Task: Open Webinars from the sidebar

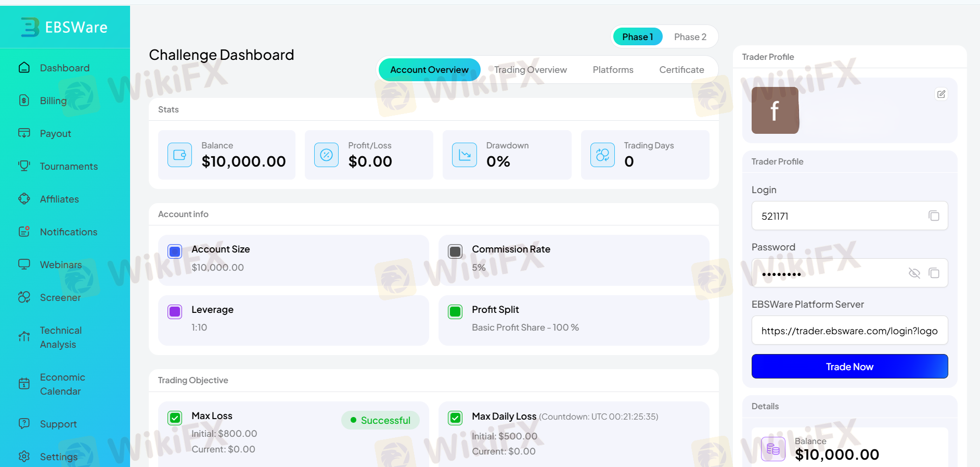Action: point(61,264)
